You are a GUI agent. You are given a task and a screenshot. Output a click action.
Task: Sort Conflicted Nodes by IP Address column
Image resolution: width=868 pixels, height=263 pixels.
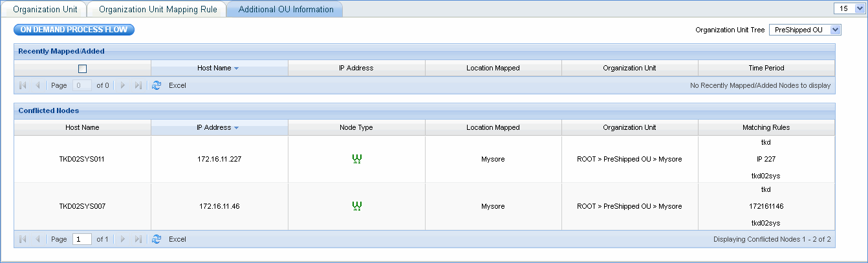click(219, 127)
